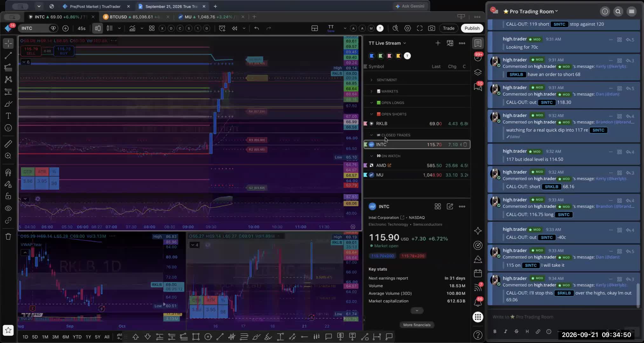644x343 pixels.
Task: Activate the zoom in tool
Action: point(8,156)
